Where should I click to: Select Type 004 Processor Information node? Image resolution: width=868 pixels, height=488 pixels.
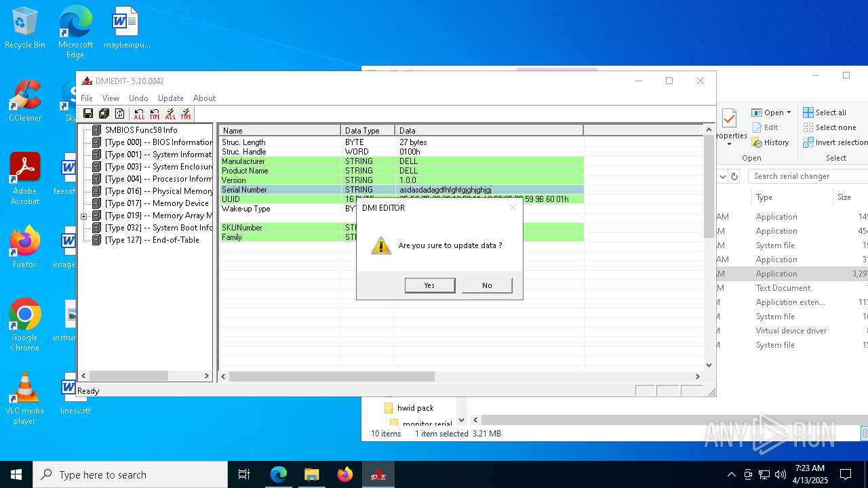159,179
